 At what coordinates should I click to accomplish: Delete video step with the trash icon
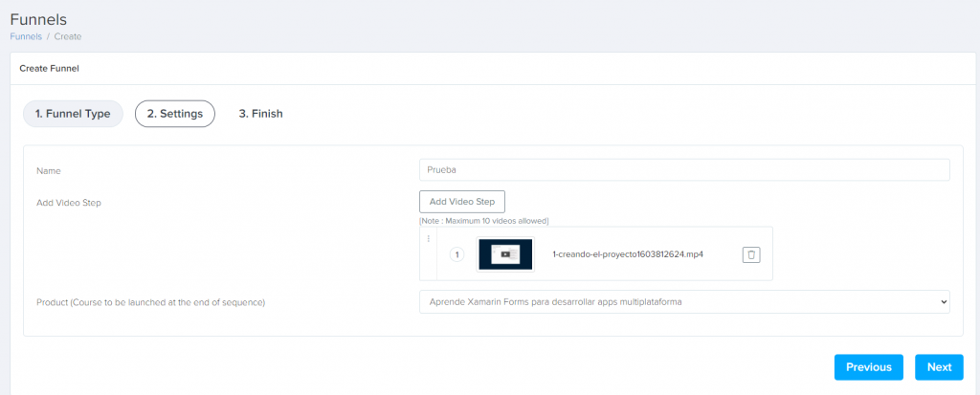click(751, 254)
